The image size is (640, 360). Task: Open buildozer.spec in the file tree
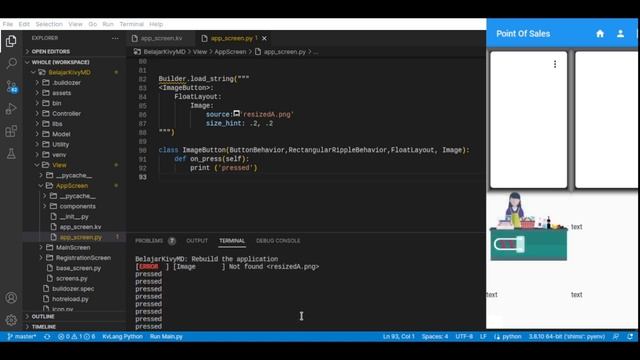tap(74, 289)
